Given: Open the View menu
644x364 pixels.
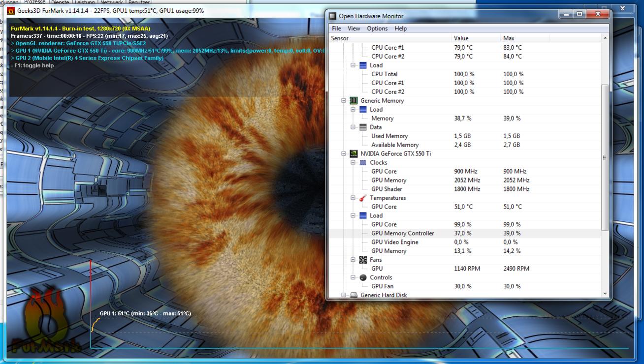Looking at the screenshot, I should click(354, 29).
